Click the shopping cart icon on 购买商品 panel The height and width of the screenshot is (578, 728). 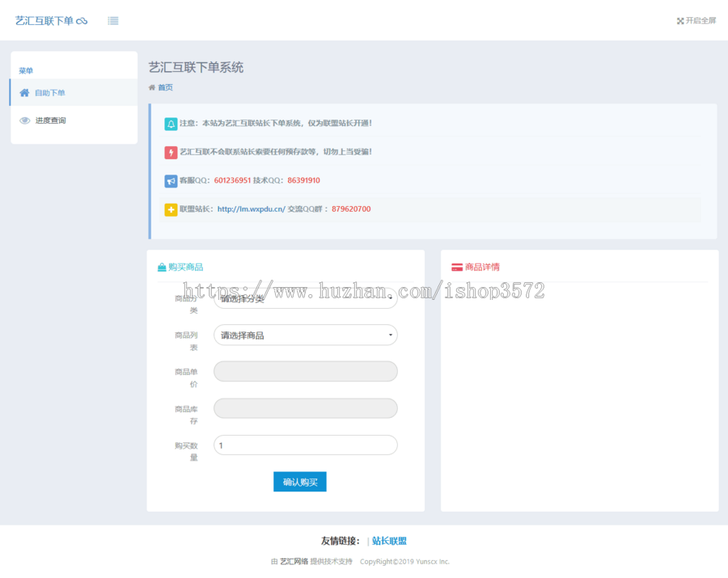click(x=162, y=267)
